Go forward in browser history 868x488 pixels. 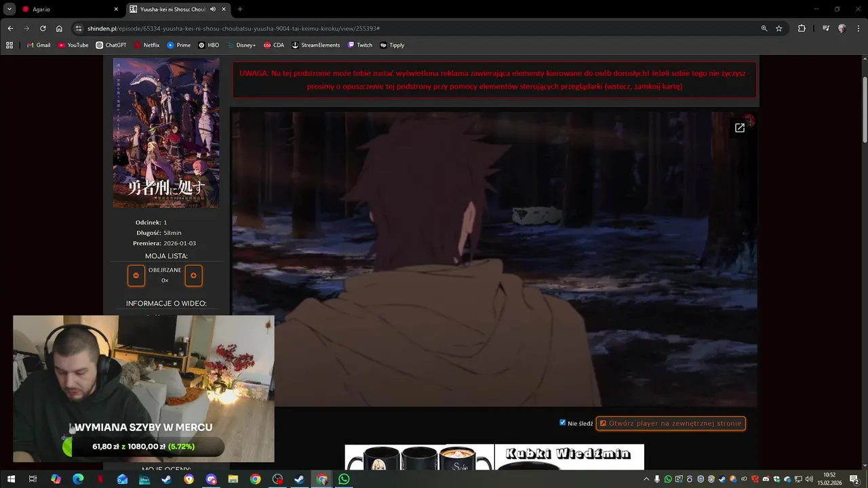[26, 28]
